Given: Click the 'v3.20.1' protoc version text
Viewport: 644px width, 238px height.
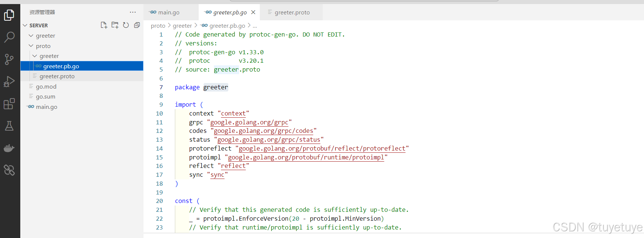Looking at the screenshot, I should (251, 61).
